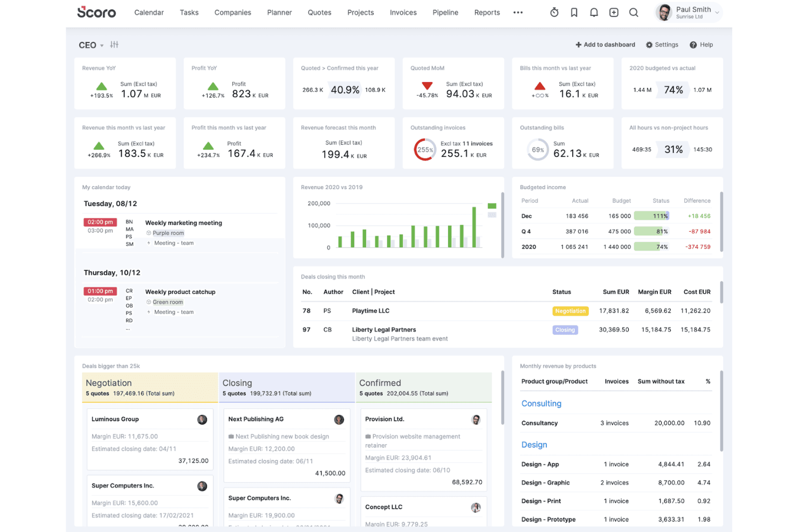
Task: Open the search magnifier icon
Action: 634,12
